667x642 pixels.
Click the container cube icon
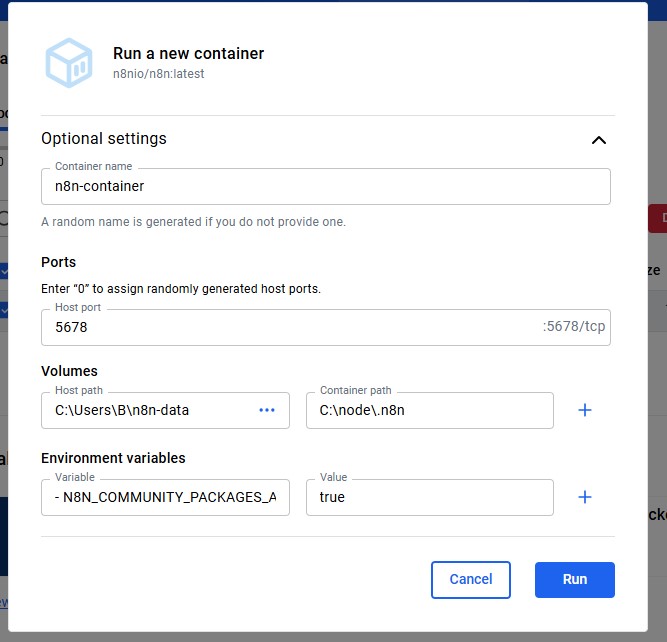[x=68, y=62]
